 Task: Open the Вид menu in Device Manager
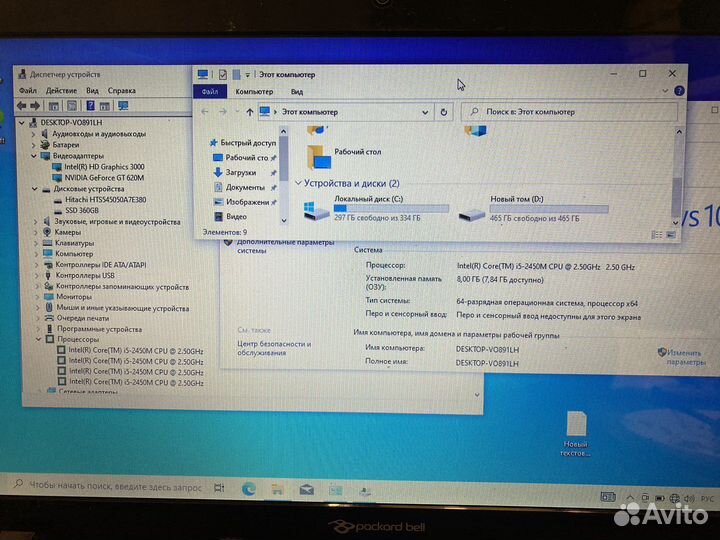click(92, 90)
